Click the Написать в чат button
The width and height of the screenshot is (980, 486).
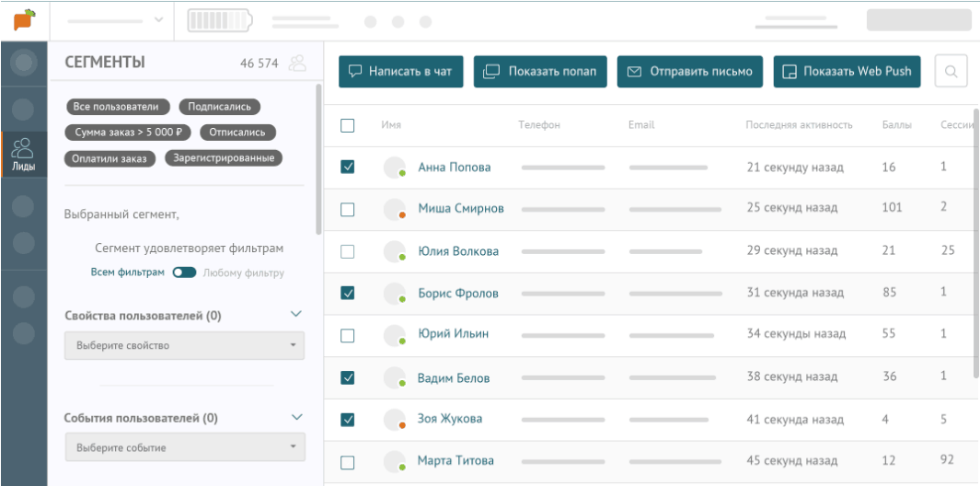pos(400,72)
